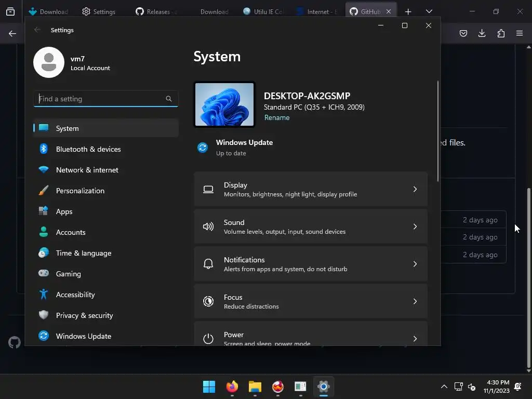Screen dimensions: 532x399
Task: Click the Apps icon in sidebar
Action: [x=44, y=211]
